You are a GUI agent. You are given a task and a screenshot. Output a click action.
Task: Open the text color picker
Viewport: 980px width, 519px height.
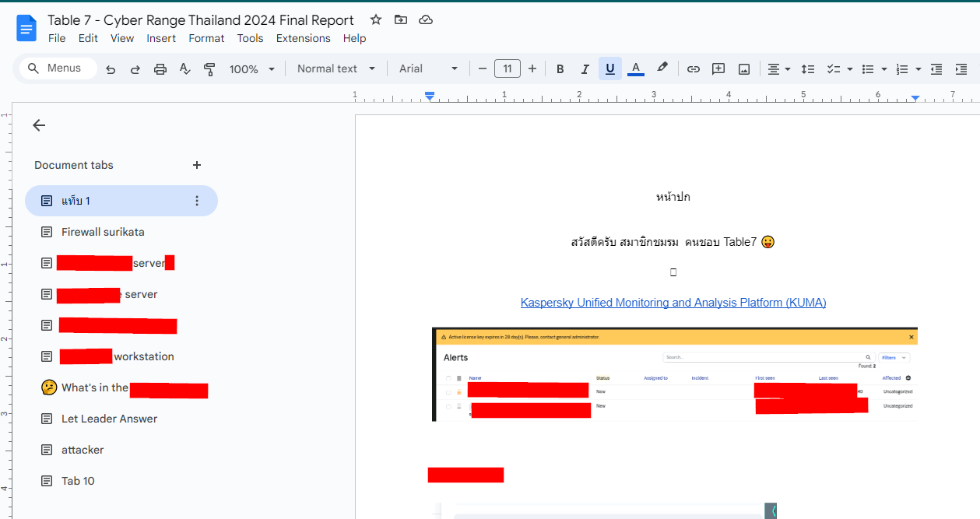[636, 68]
